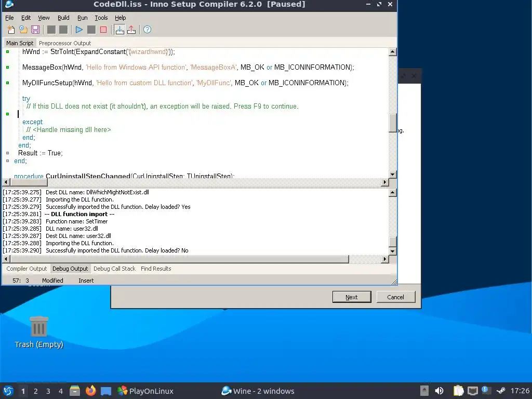Open Help with the question mark icon
Screen dimensions: 532x399
tap(147, 30)
